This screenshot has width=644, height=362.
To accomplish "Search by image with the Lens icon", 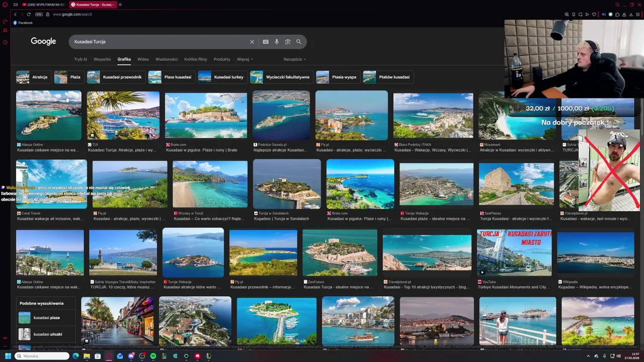I will pos(288,42).
